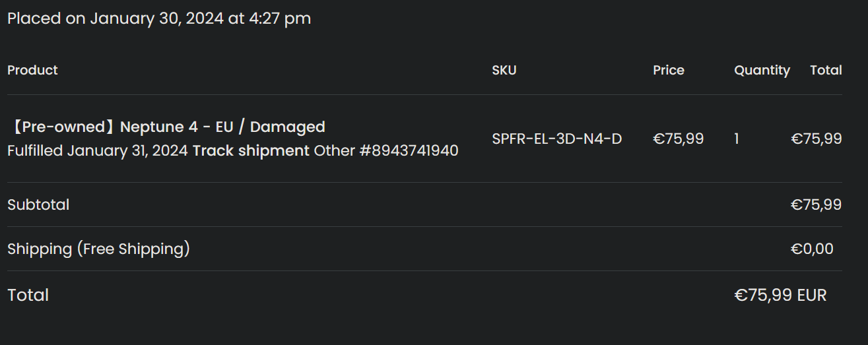The height and width of the screenshot is (345, 868).
Task: Click the grand total €75,99 EUR
Action: coord(780,295)
